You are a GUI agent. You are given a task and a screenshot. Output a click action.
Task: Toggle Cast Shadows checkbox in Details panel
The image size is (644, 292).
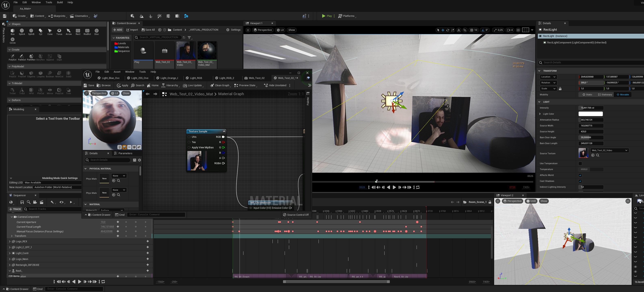tap(580, 181)
